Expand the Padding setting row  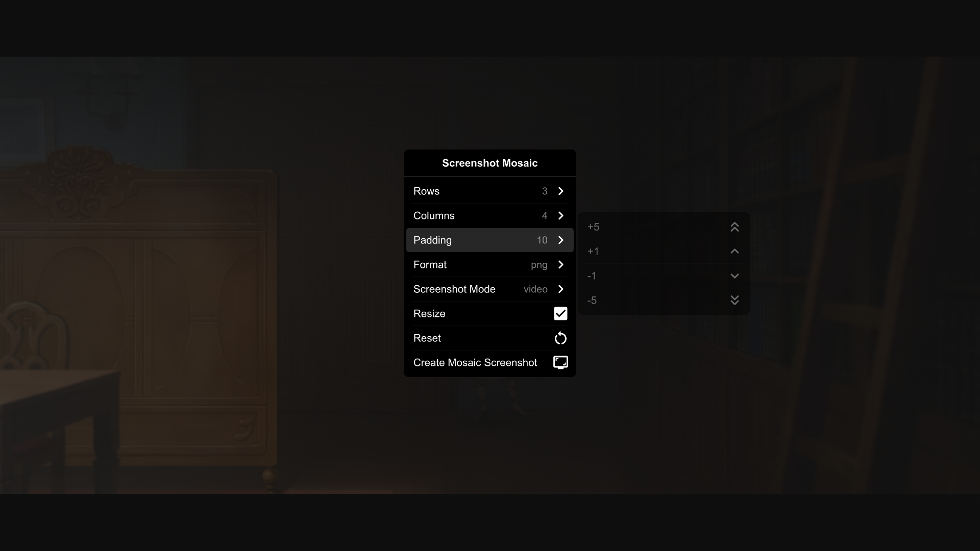(560, 240)
